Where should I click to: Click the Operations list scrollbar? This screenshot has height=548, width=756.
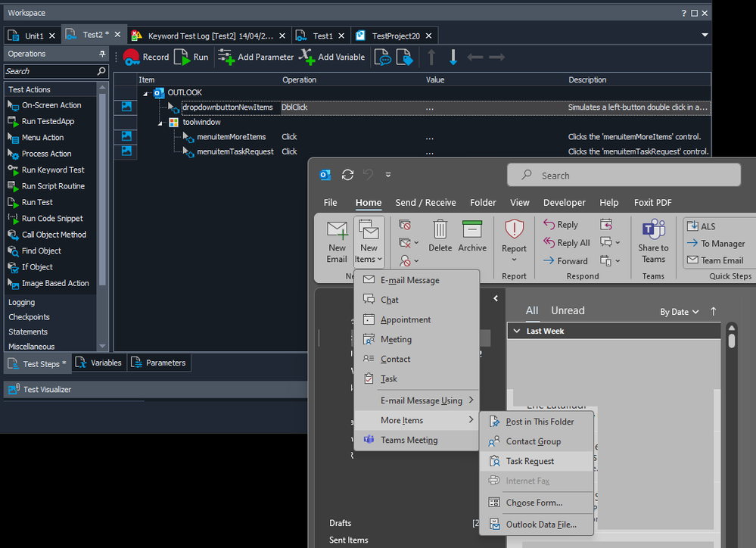pyautogui.click(x=102, y=189)
